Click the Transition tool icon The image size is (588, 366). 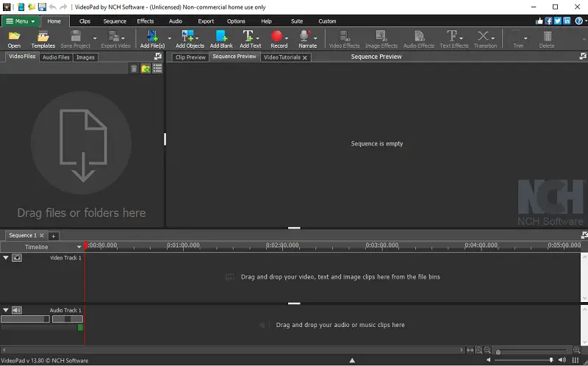pyautogui.click(x=483, y=36)
